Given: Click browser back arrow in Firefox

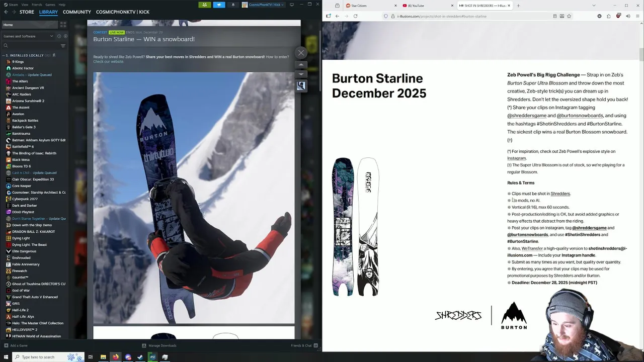Looking at the screenshot, I should click(337, 16).
